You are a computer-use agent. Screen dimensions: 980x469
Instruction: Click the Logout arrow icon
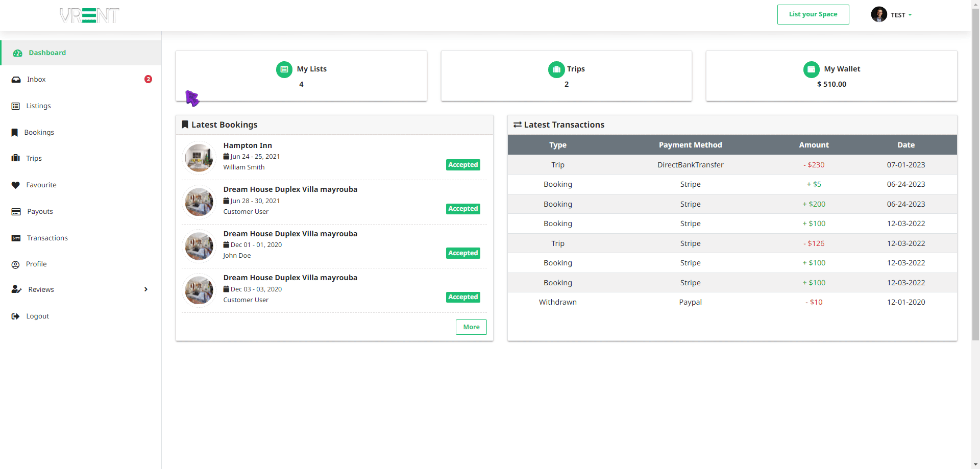pyautogui.click(x=16, y=316)
